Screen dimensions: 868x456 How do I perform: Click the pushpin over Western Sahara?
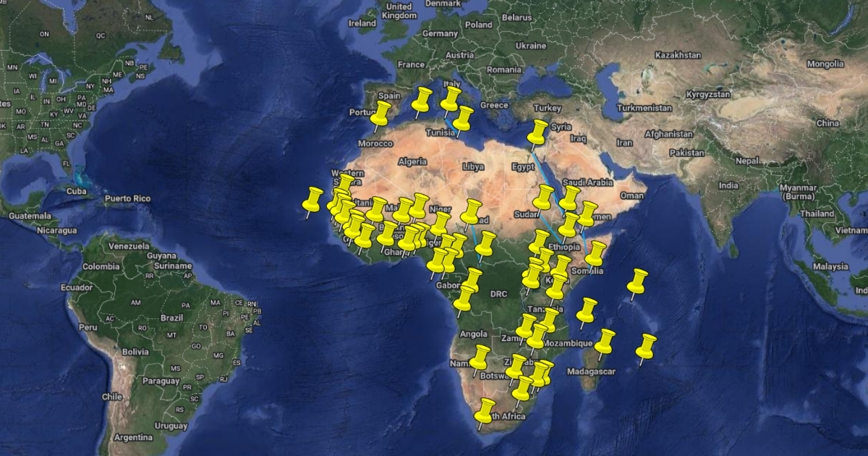pyautogui.click(x=346, y=185)
